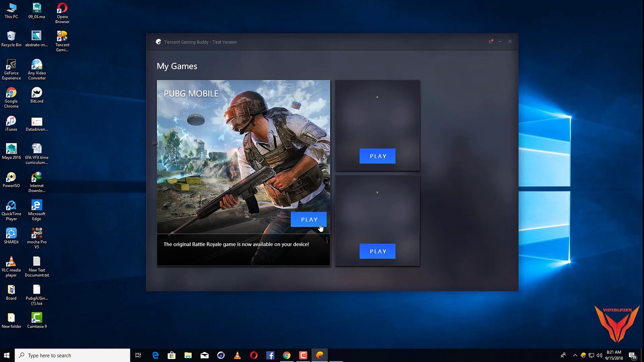
Task: Open the Tencent Gaming Buddy menu icon
Action: [491, 42]
